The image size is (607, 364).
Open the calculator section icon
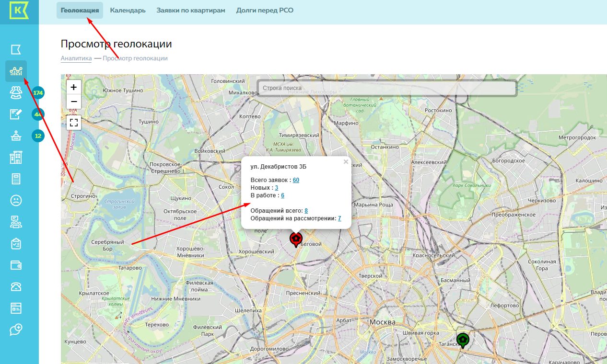(16, 179)
